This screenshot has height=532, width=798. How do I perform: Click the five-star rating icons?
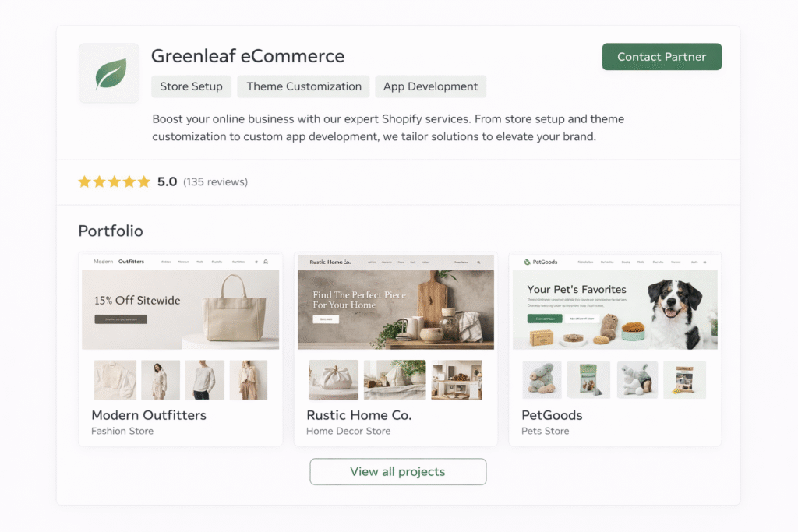coord(114,181)
